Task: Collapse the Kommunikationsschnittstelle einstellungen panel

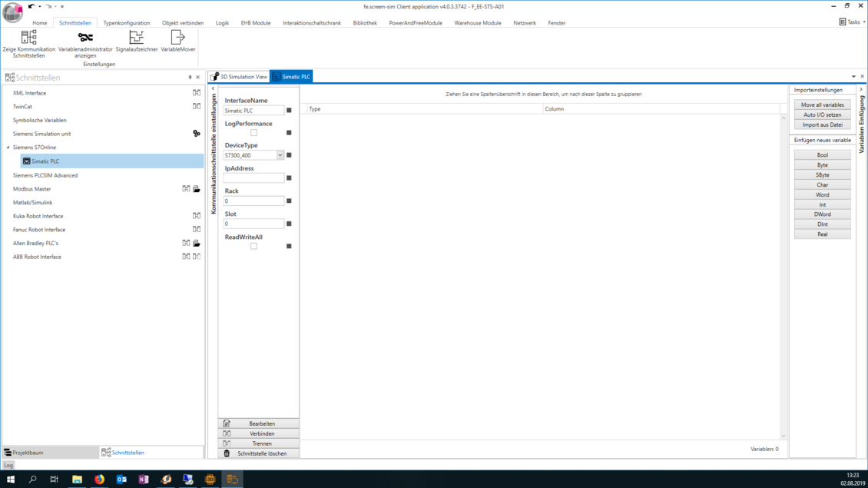Action: tap(214, 89)
